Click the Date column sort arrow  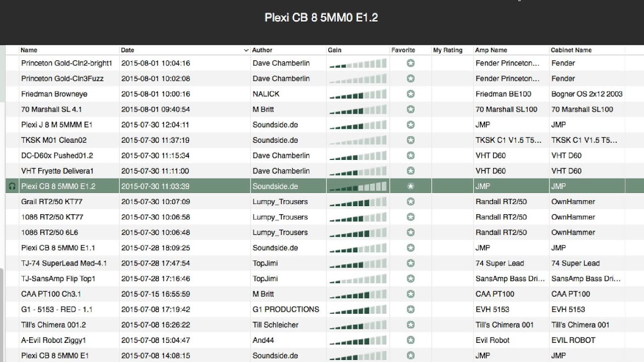[x=246, y=50]
